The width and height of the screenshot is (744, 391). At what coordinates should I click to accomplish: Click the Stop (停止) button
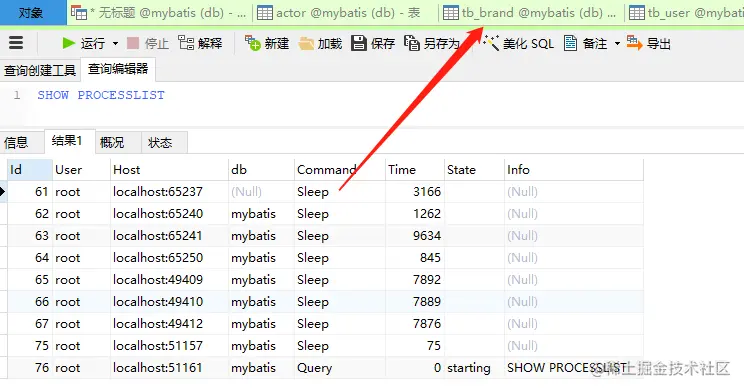click(148, 44)
